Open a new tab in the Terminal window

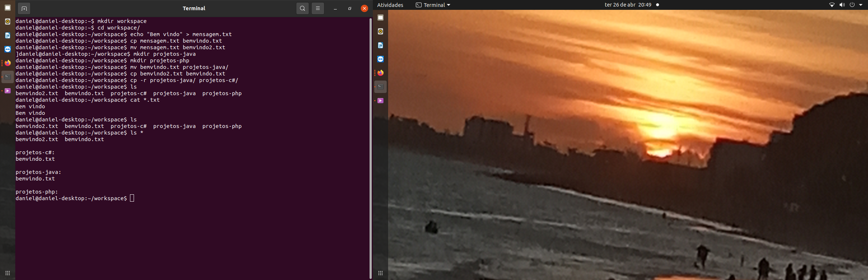[x=24, y=8]
